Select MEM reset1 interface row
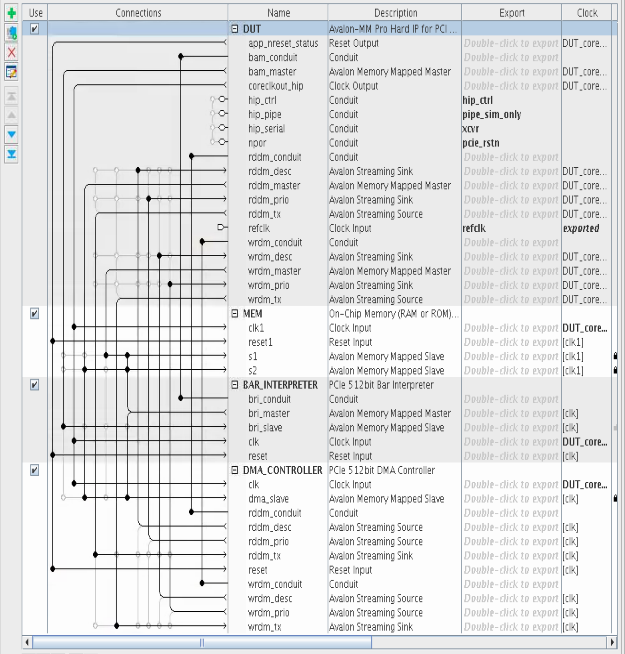Viewport: 625px width, 654px height. pyautogui.click(x=260, y=342)
